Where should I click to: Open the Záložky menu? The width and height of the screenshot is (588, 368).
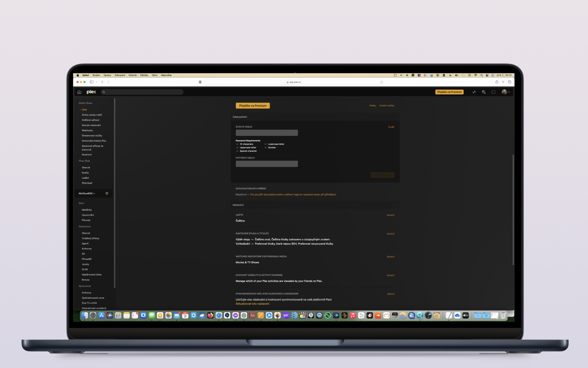(x=144, y=75)
